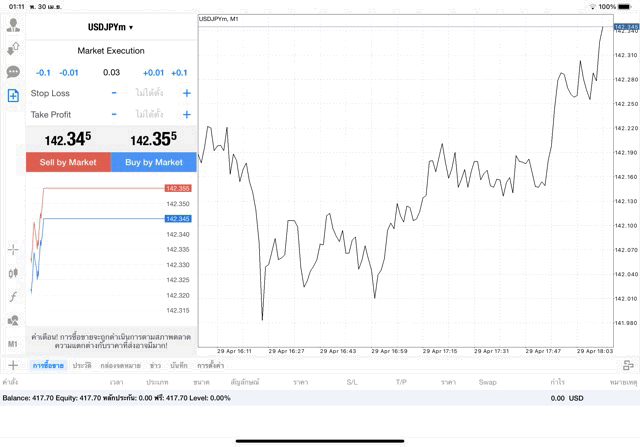The image size is (640, 447).
Task: Add a new item with bottom-left plus
Action: (13, 366)
